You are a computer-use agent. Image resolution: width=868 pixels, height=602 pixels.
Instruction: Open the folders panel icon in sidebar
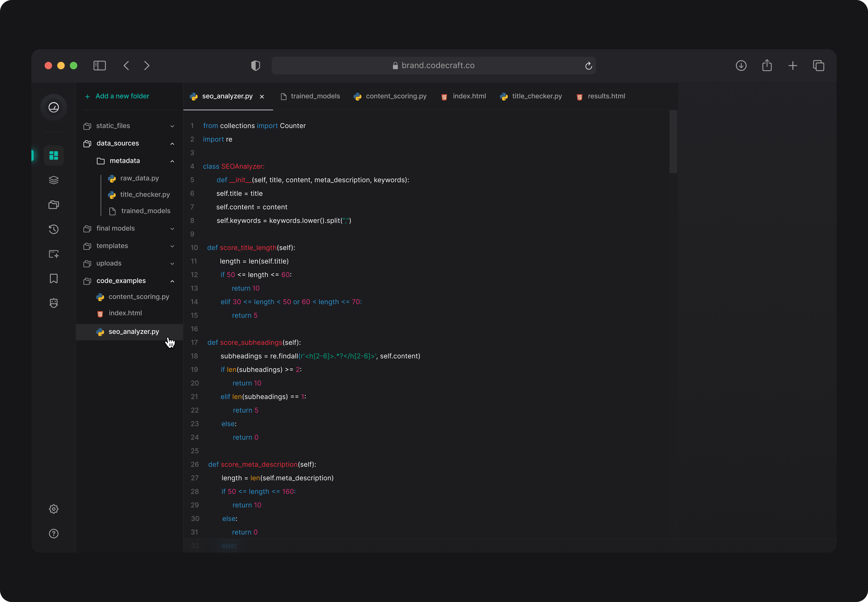coord(54,204)
